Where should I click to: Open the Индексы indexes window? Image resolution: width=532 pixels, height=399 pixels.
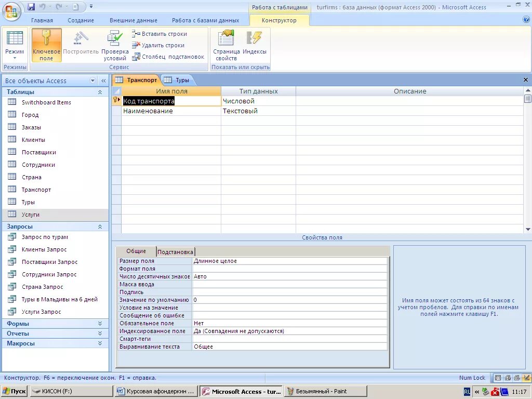(255, 43)
